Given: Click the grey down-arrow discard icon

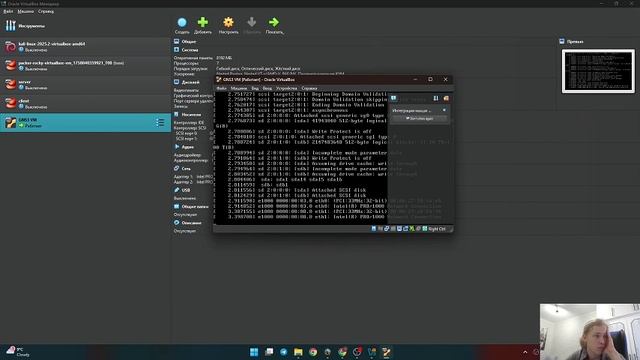Looking at the screenshot, I should coord(252,22).
